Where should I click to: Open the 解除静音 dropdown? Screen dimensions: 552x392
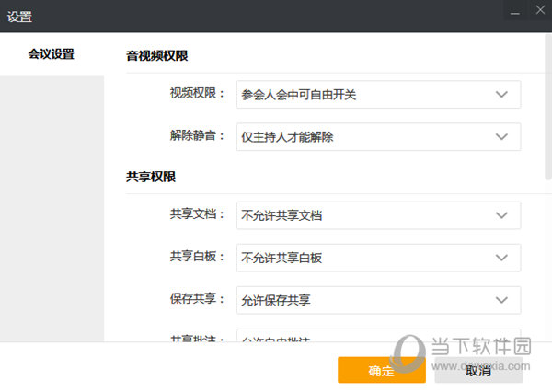(x=378, y=137)
